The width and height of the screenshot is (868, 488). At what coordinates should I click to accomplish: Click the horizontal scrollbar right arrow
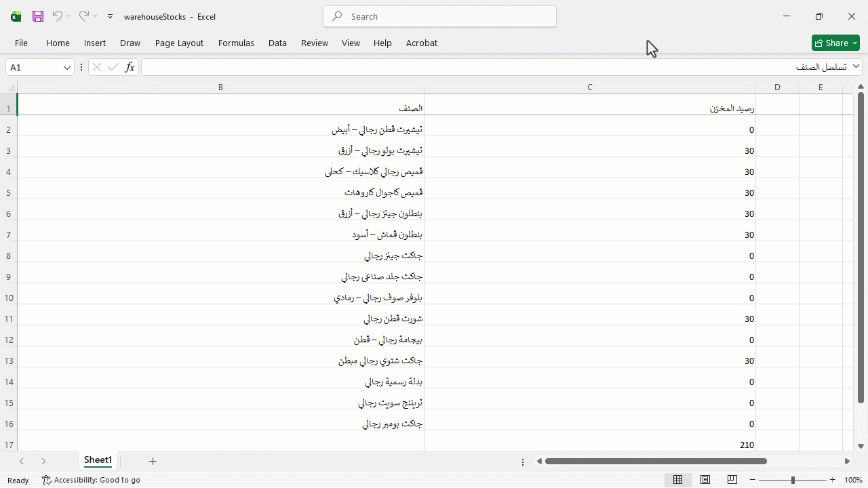point(847,462)
